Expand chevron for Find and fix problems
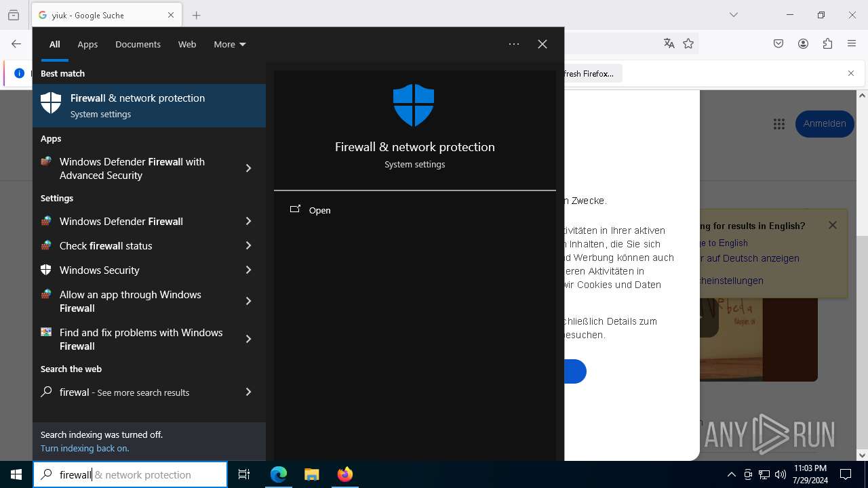 (x=249, y=339)
